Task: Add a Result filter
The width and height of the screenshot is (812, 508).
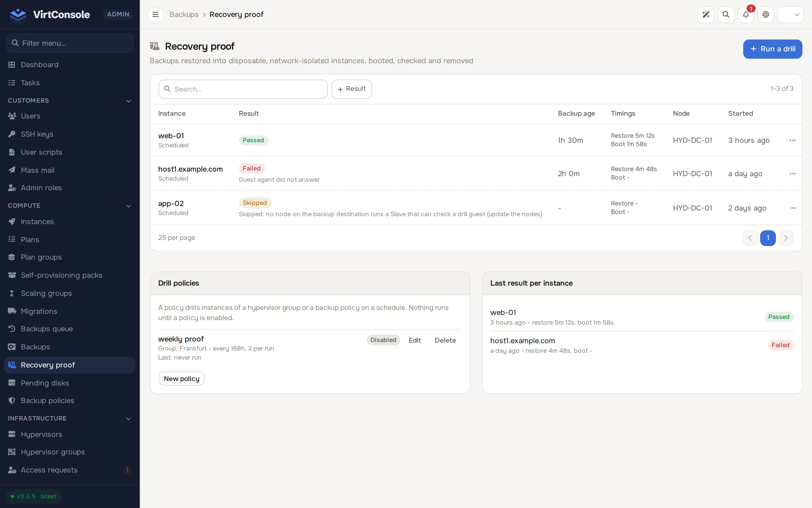Action: (352, 89)
